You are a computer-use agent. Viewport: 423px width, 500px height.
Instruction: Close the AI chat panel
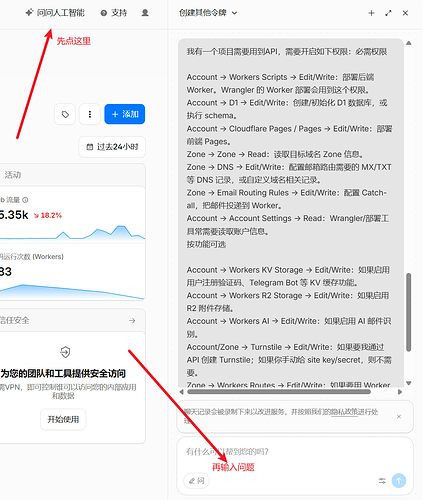[x=405, y=13]
